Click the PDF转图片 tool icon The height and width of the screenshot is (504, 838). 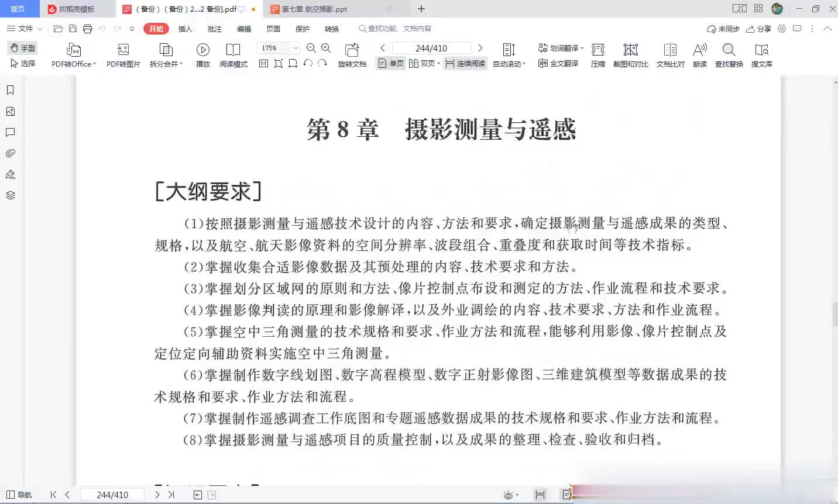[x=123, y=50]
